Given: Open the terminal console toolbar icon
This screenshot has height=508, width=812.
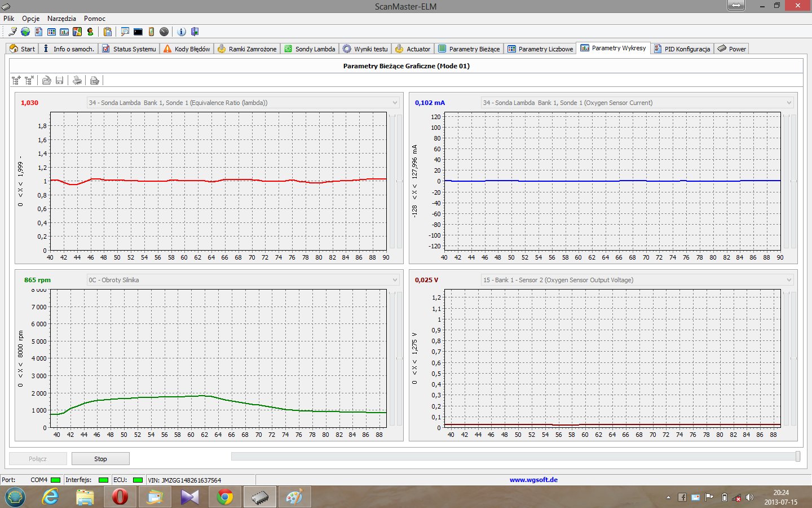Looking at the screenshot, I should click(x=138, y=32).
